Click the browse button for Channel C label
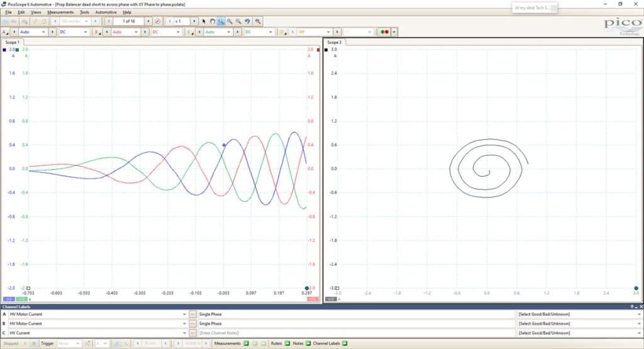The width and height of the screenshot is (644, 349). tap(192, 333)
